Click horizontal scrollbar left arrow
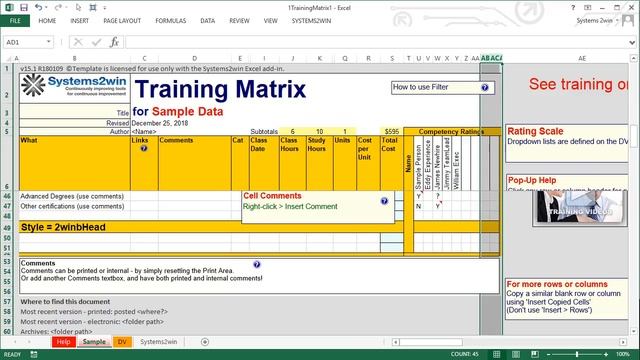 [395, 342]
